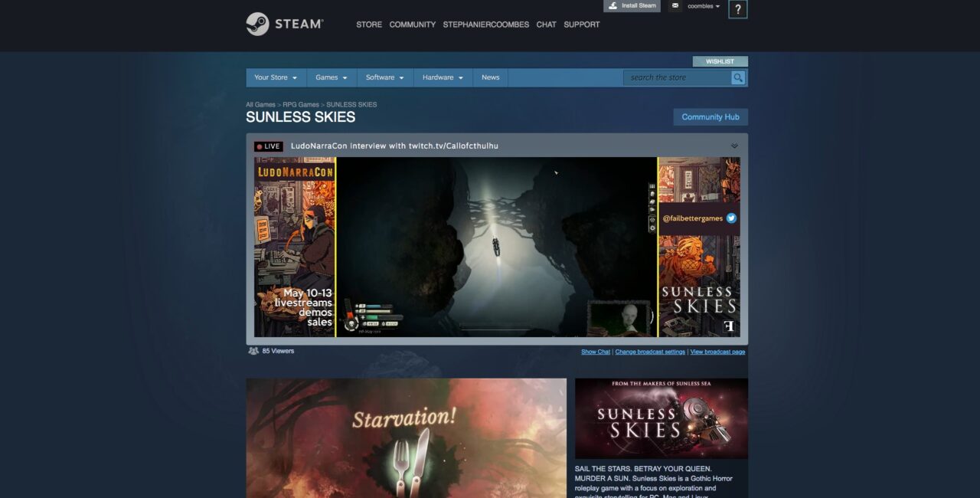Image resolution: width=980 pixels, height=498 pixels.
Task: Click the viewers icon under the broadcast
Action: 253,351
